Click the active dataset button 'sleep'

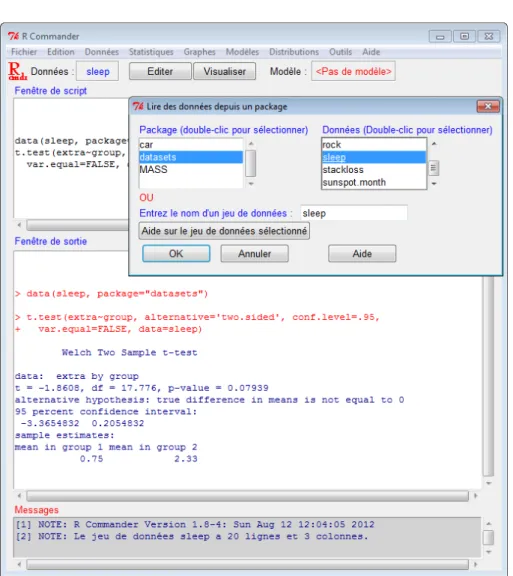[98, 71]
